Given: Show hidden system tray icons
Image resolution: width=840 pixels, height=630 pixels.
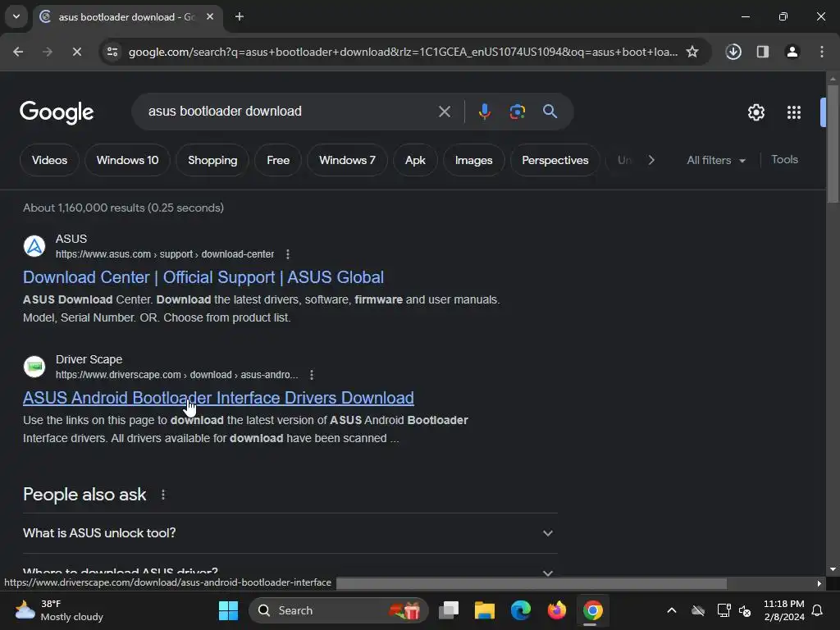Looking at the screenshot, I should (x=671, y=610).
